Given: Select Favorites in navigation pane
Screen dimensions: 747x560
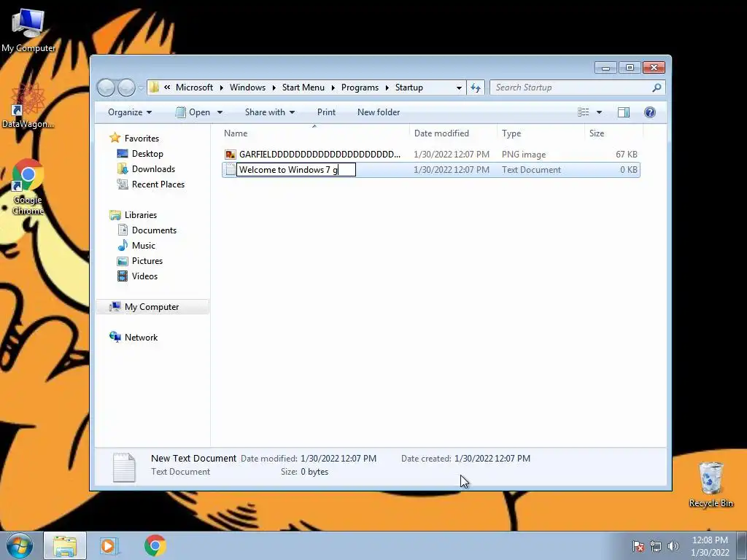Looking at the screenshot, I should (142, 138).
